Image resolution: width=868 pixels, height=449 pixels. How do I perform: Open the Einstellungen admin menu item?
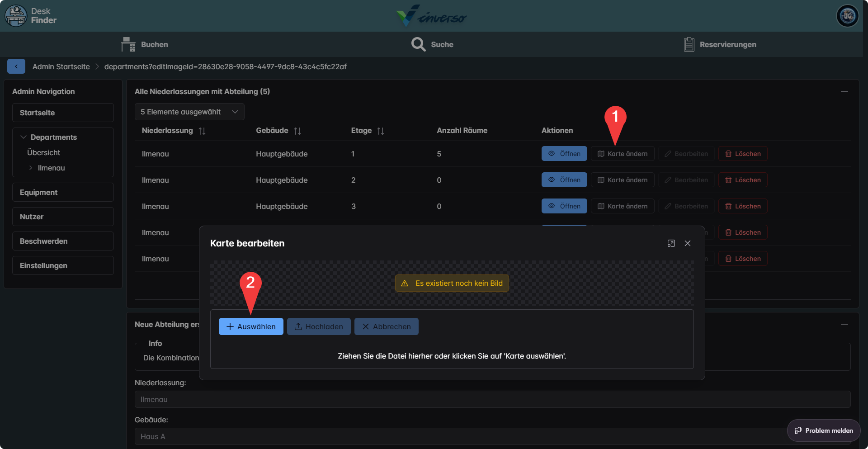click(63, 265)
